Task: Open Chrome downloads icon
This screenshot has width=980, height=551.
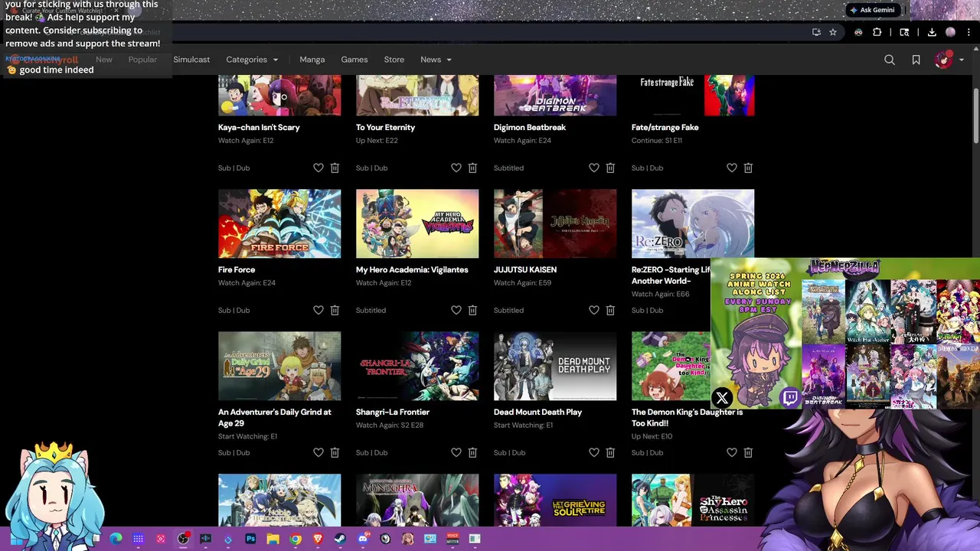Action: click(932, 32)
